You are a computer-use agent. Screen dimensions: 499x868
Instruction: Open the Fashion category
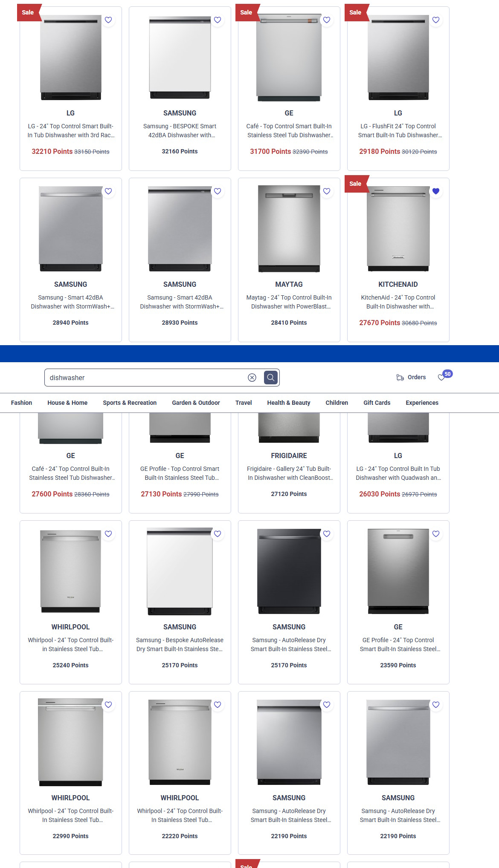pos(21,403)
